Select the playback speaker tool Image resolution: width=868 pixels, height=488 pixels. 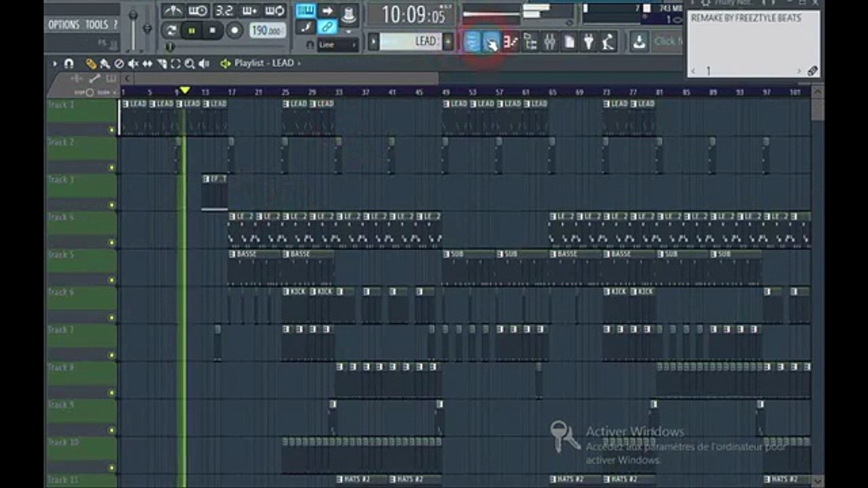(203, 63)
